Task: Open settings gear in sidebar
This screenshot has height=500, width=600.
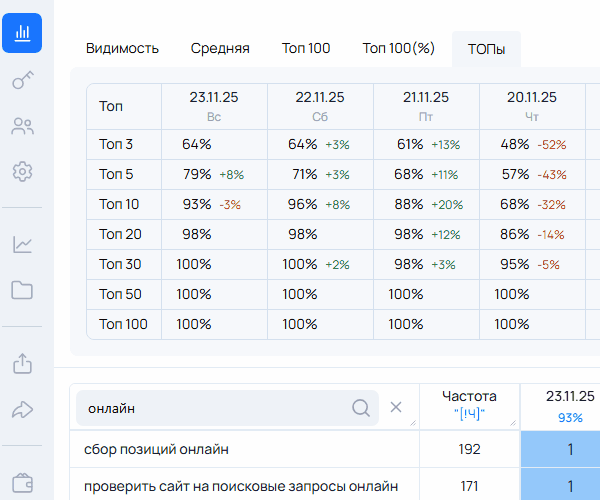Action: tap(22, 172)
